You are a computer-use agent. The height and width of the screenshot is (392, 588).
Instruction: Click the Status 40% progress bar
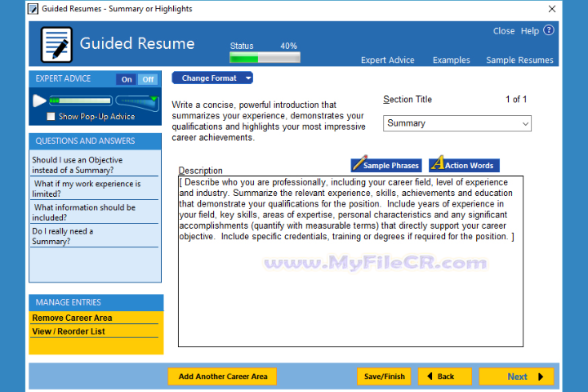[265, 57]
